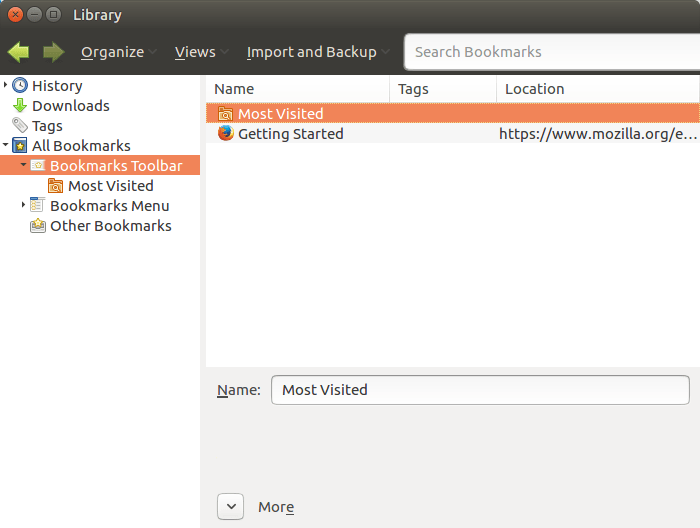This screenshot has height=528, width=700.
Task: Click the Tags label icon
Action: pyautogui.click(x=20, y=126)
